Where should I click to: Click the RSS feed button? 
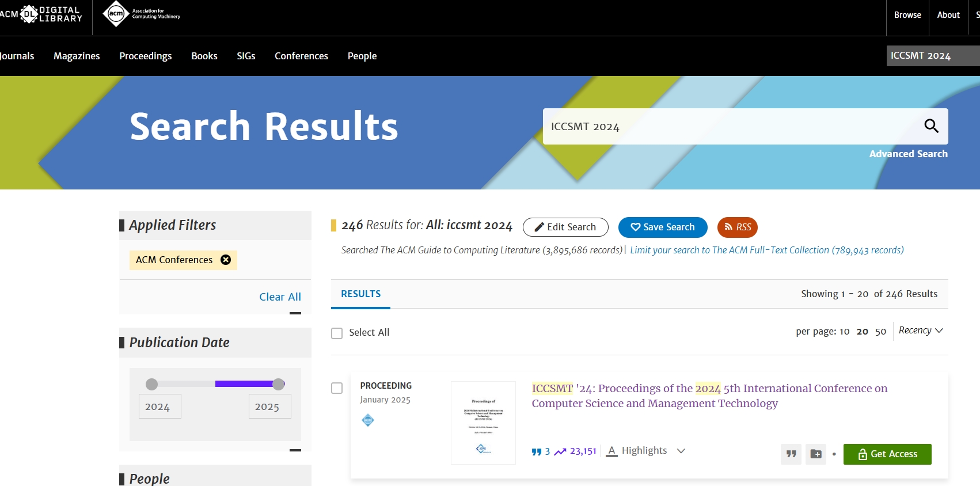pos(738,227)
